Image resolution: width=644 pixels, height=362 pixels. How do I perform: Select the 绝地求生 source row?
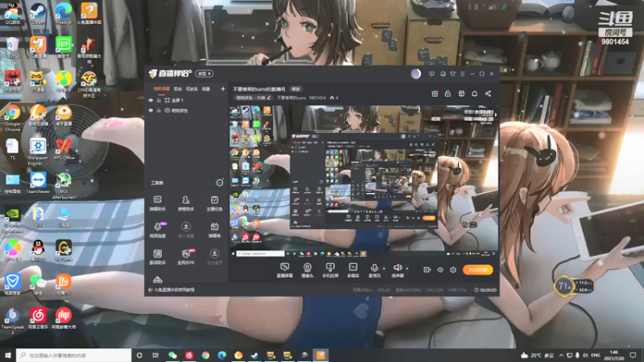187,110
